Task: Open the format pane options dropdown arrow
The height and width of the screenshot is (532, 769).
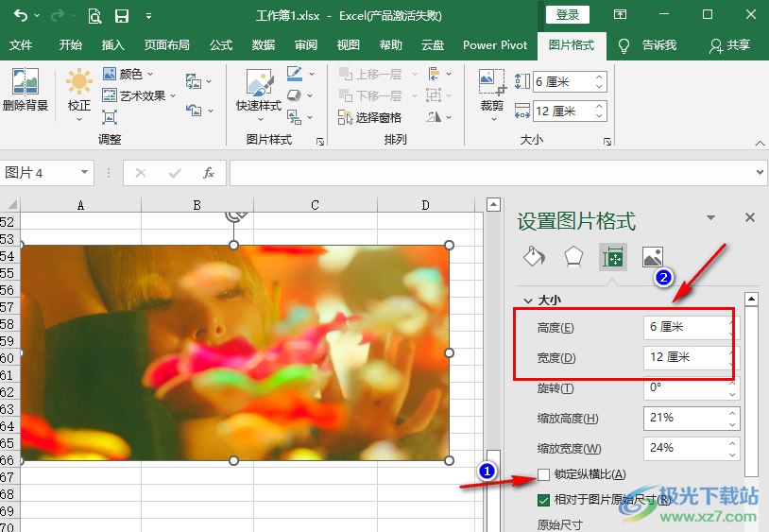Action: (x=710, y=217)
